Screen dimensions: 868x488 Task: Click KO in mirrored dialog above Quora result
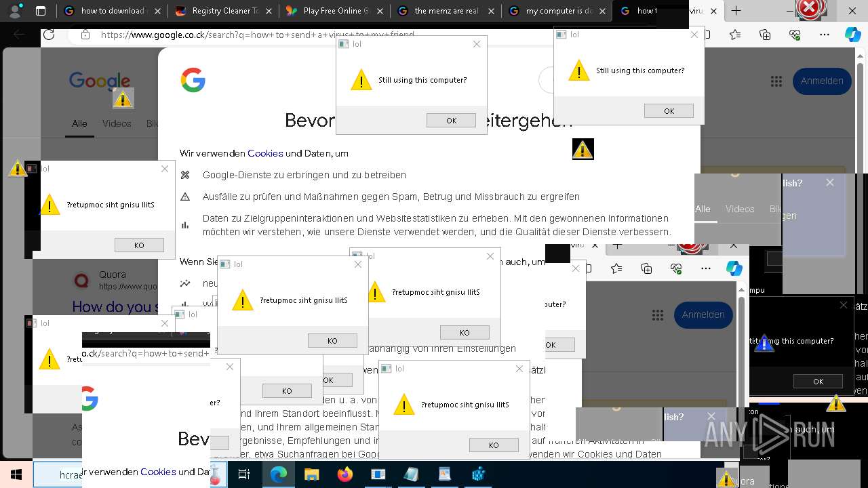[x=139, y=245]
